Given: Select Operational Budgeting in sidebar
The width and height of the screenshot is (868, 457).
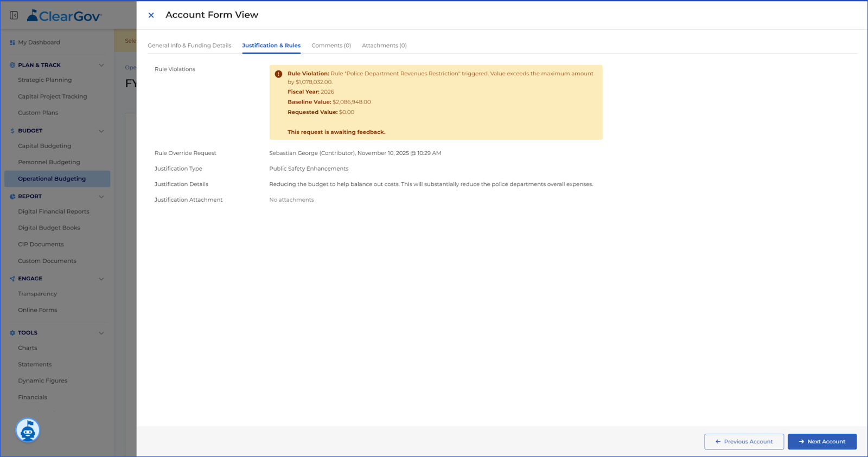Looking at the screenshot, I should [x=57, y=179].
